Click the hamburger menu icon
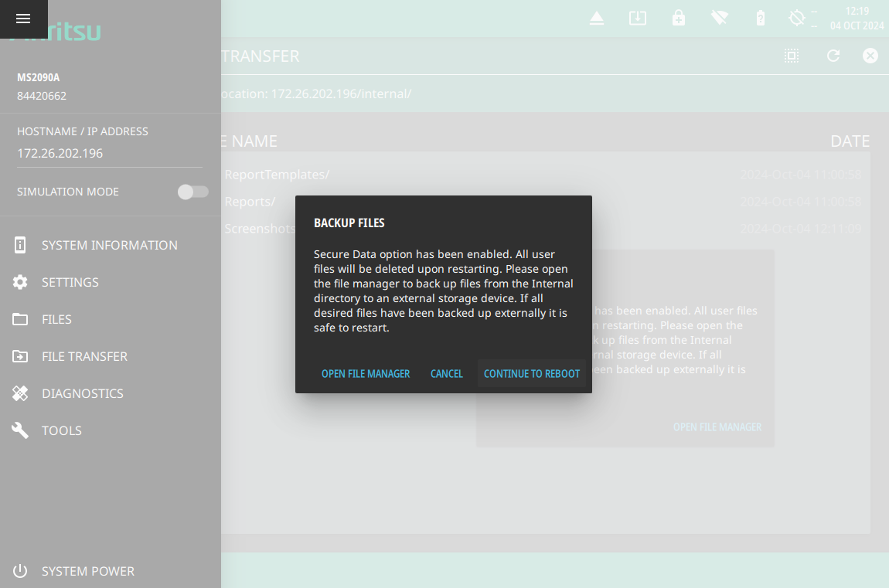 [x=23, y=19]
